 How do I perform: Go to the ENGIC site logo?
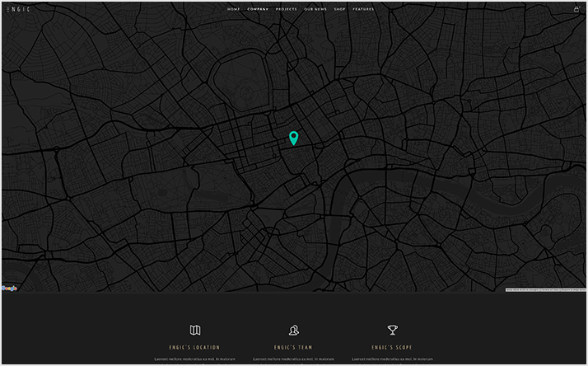click(x=17, y=9)
